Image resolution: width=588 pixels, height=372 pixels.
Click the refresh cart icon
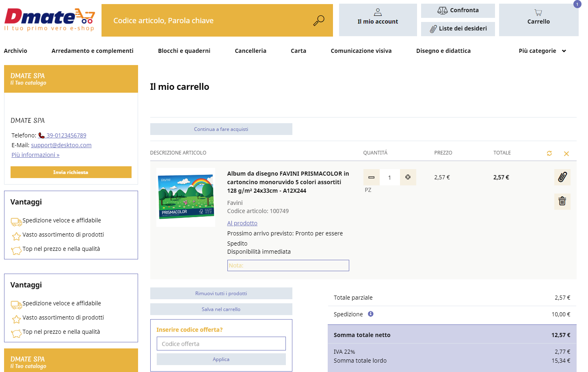[x=549, y=153]
